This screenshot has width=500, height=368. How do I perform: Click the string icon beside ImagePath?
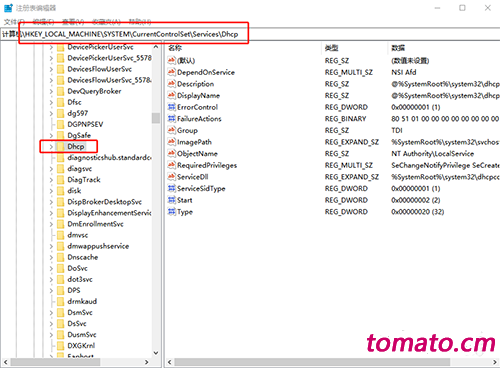click(x=171, y=142)
